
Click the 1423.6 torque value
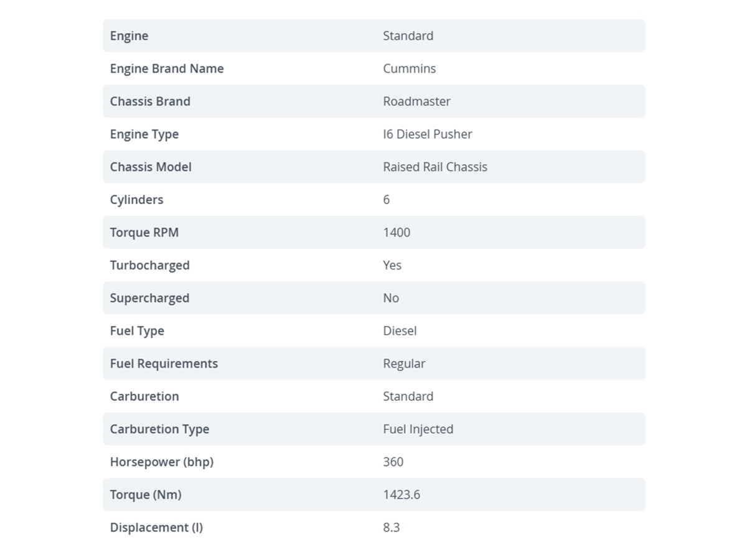pos(402,495)
